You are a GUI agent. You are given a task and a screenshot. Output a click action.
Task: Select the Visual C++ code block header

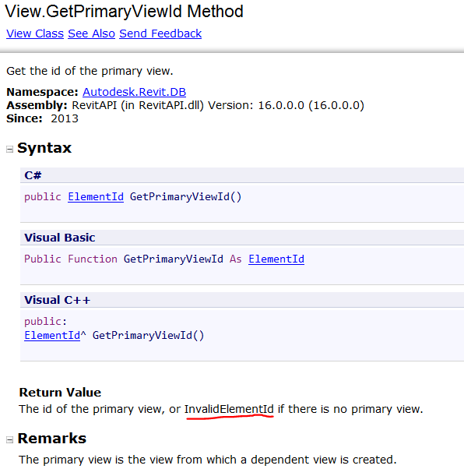[x=242, y=300]
